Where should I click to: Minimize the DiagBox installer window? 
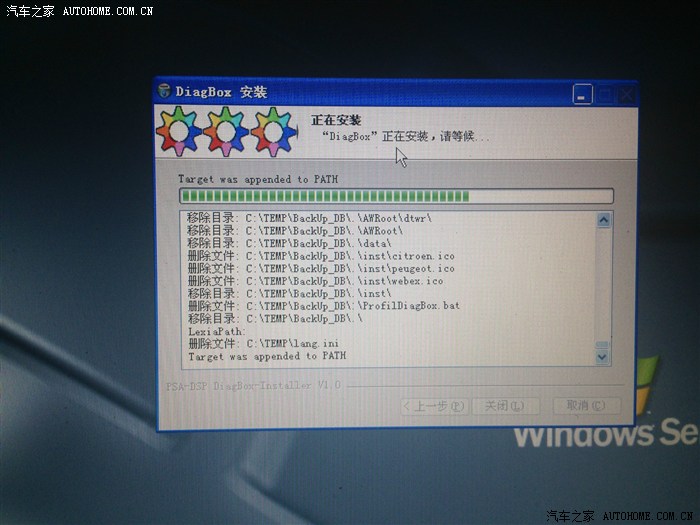[583, 95]
